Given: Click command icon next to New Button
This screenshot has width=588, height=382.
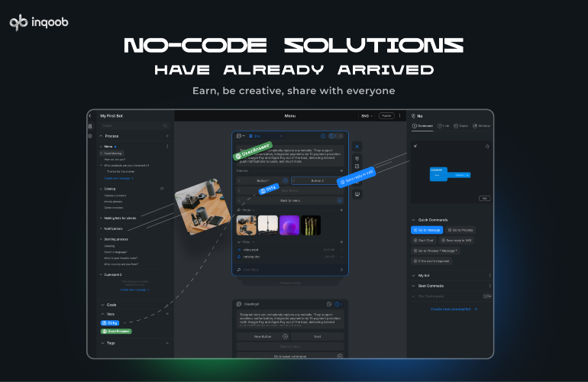Looking at the screenshot, I should (286, 336).
